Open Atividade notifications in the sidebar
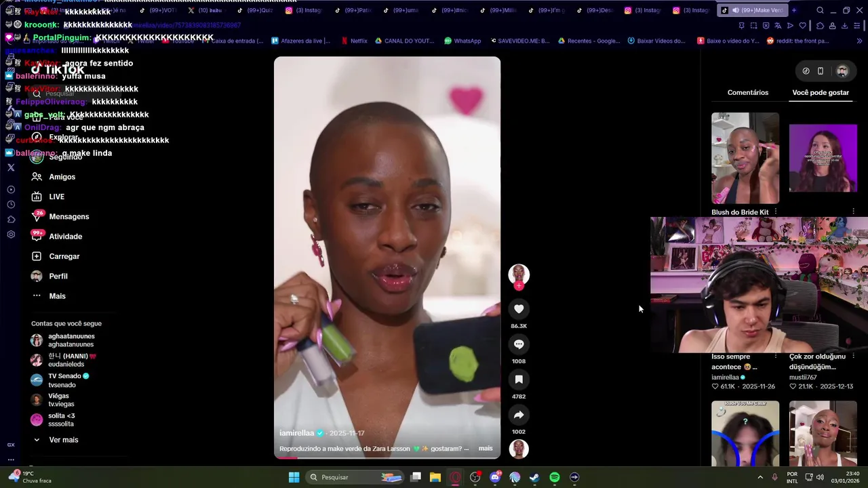 tap(56, 237)
